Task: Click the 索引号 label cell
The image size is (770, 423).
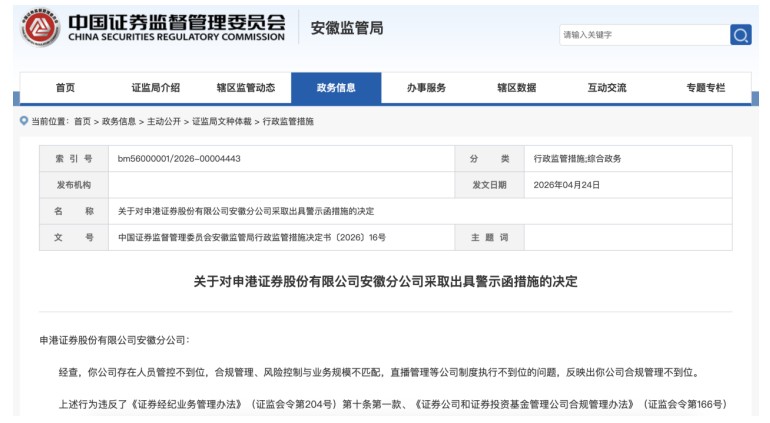Action: 74,159
